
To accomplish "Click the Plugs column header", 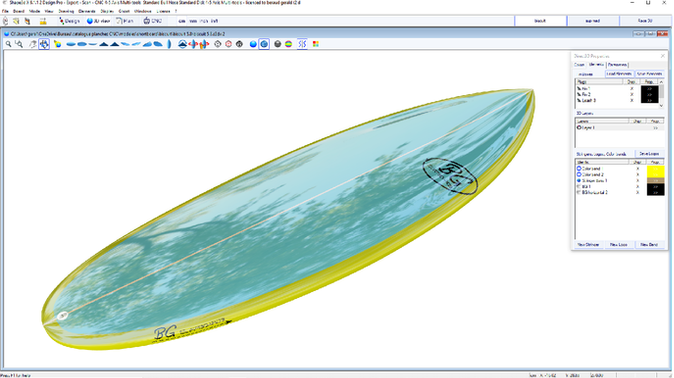I will 600,82.
